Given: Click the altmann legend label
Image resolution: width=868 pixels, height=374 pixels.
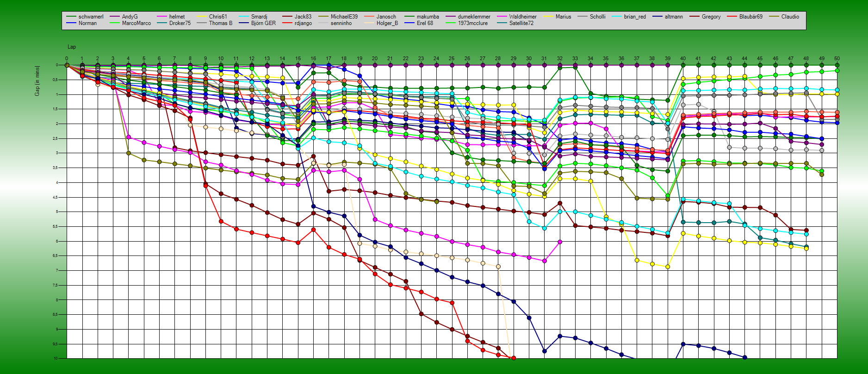Looking at the screenshot, I should coord(674,17).
